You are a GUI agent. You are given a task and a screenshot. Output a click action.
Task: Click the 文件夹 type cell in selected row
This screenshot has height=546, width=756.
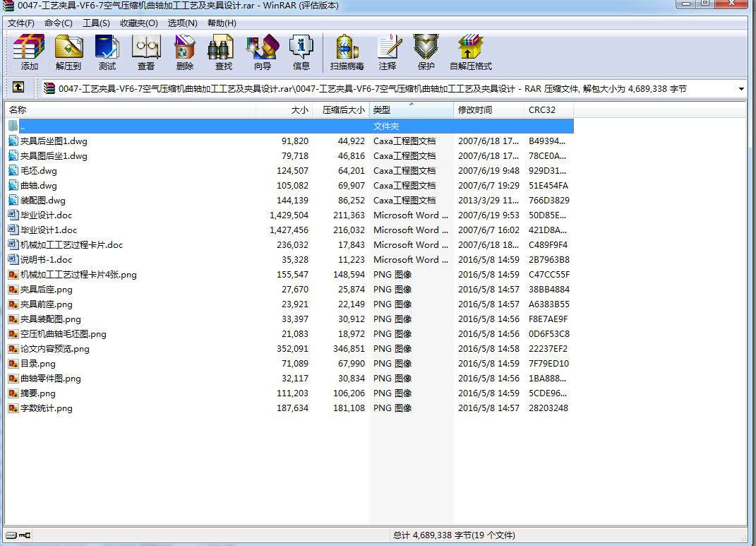(x=385, y=126)
